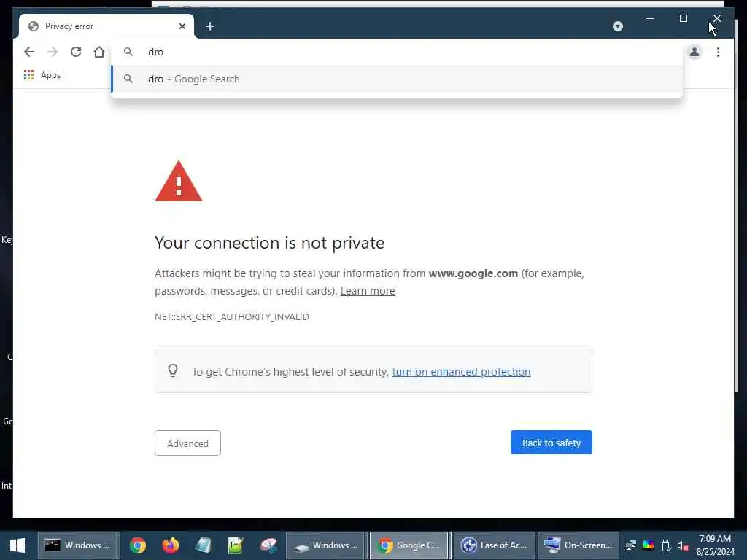The height and width of the screenshot is (560, 747).
Task: Open the command prompt Windows taskbar item
Action: [77, 545]
